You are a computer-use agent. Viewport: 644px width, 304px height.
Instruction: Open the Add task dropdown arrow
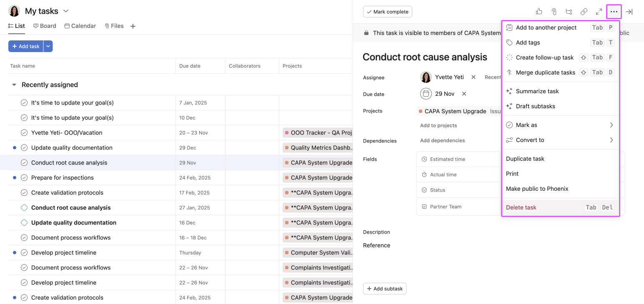pyautogui.click(x=48, y=46)
